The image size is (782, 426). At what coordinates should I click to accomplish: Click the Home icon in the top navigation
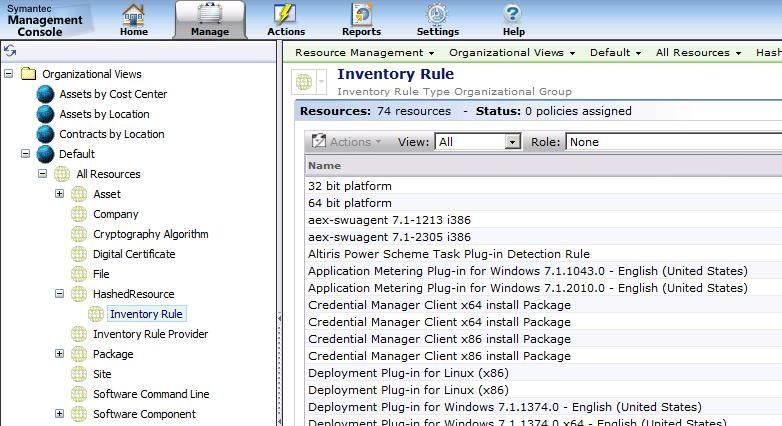pyautogui.click(x=133, y=16)
